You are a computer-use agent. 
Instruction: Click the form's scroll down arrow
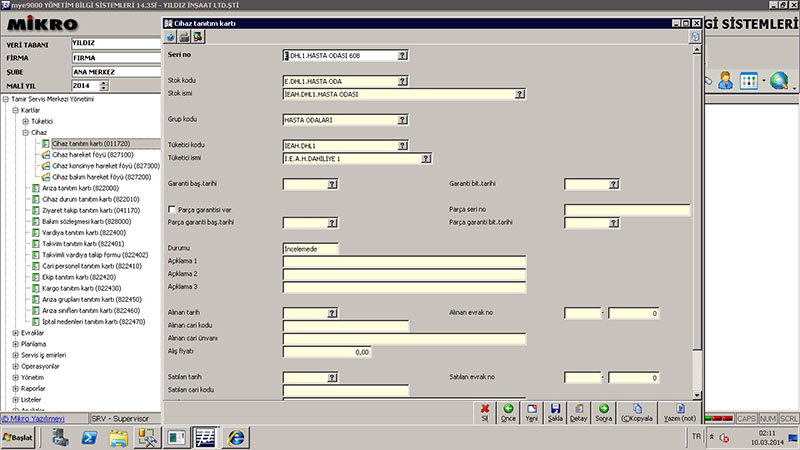tap(697, 395)
